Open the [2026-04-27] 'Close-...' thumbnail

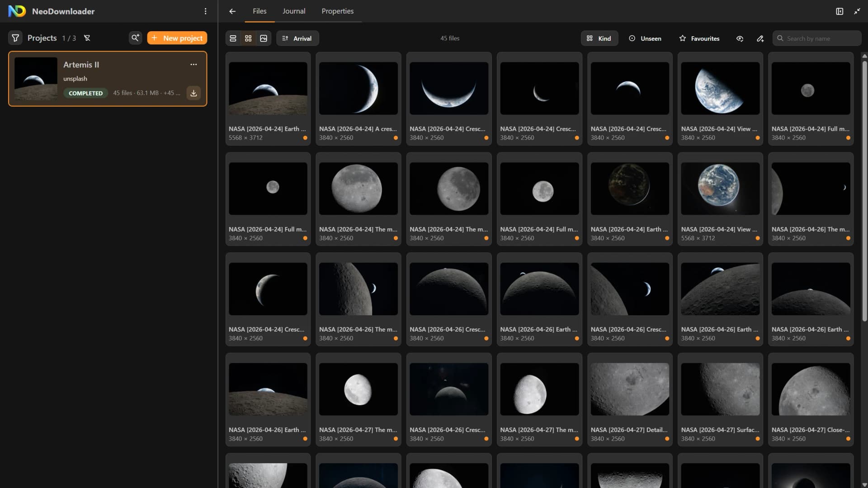click(x=811, y=389)
